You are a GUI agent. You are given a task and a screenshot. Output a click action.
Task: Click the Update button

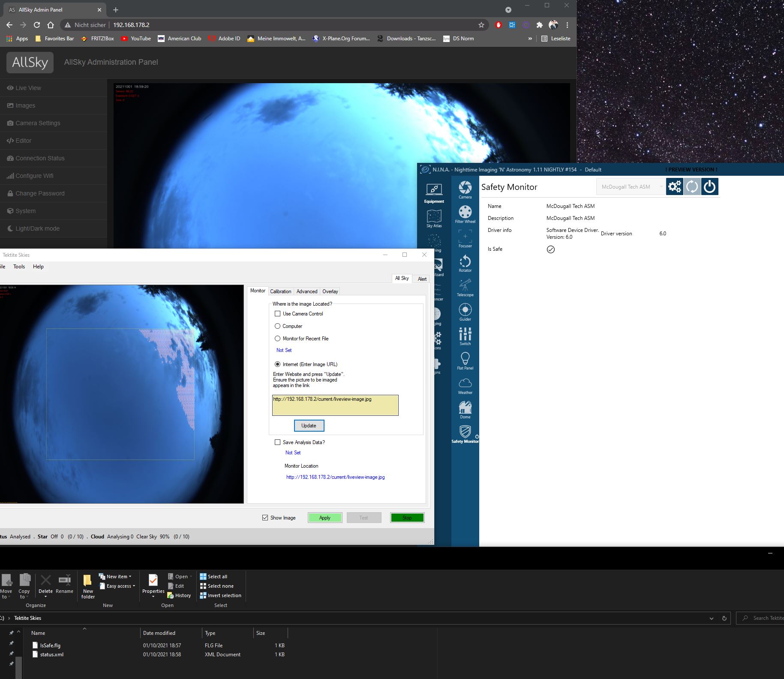point(309,426)
